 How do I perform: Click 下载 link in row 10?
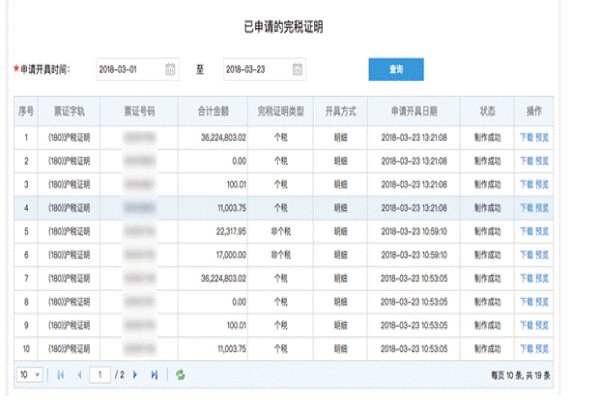(x=527, y=349)
